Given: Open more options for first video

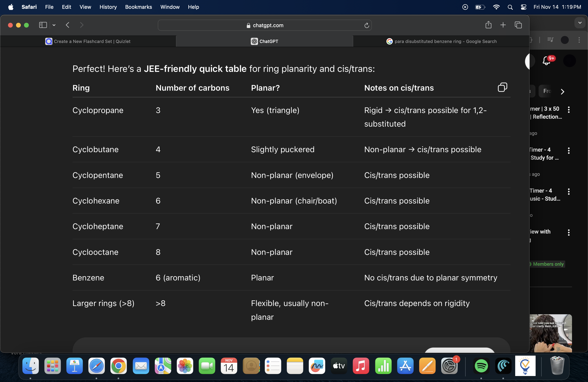Looking at the screenshot, I should click(568, 110).
